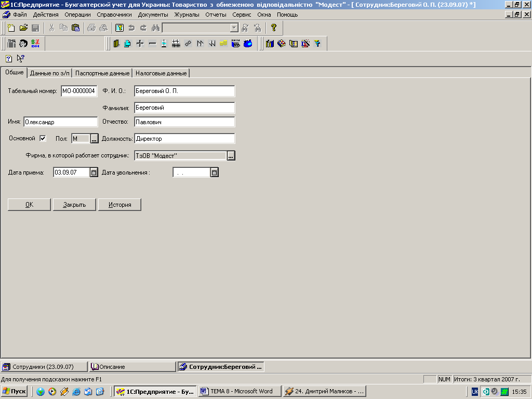The width and height of the screenshot is (532, 399).
Task: Click the forward double-arrow toolbar icon
Action: click(x=200, y=44)
